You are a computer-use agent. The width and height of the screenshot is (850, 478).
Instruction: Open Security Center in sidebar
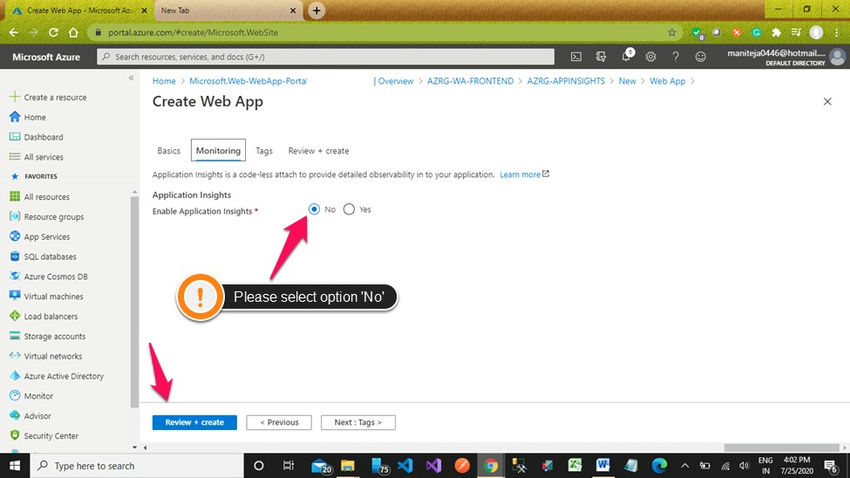[x=51, y=436]
